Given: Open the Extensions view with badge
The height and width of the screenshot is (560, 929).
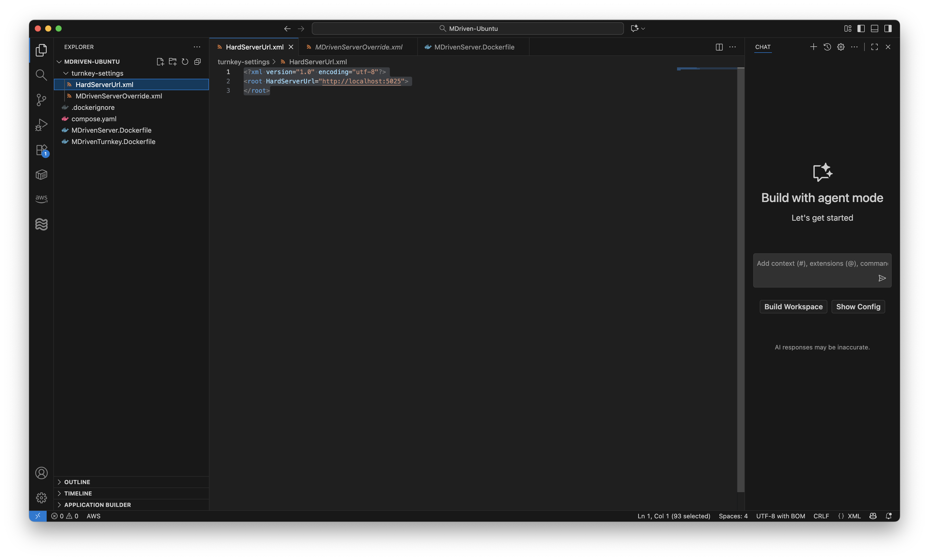Looking at the screenshot, I should pyautogui.click(x=41, y=150).
